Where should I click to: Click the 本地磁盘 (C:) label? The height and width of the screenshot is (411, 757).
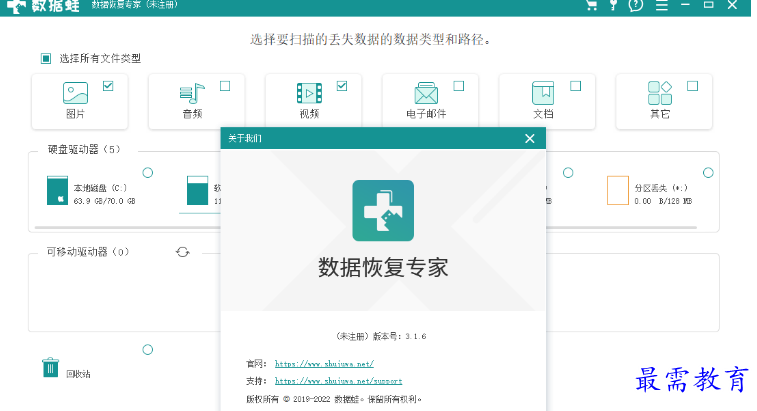[100, 188]
